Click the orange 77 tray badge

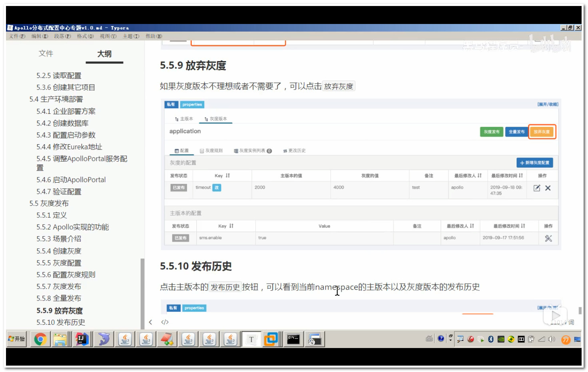[566, 340]
